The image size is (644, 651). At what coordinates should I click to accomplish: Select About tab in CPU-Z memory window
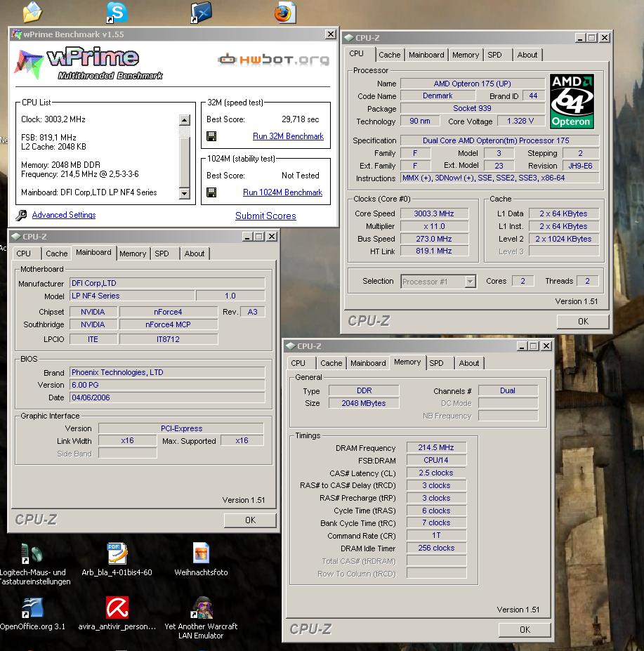(x=469, y=363)
